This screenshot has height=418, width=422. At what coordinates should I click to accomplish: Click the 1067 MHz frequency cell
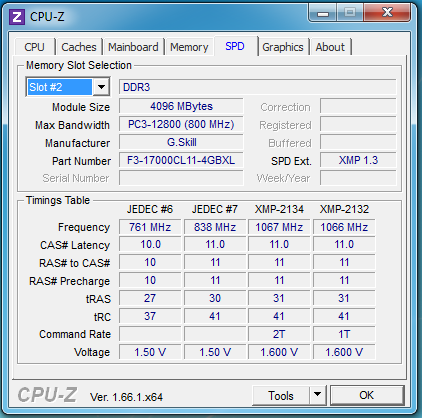tap(279, 227)
